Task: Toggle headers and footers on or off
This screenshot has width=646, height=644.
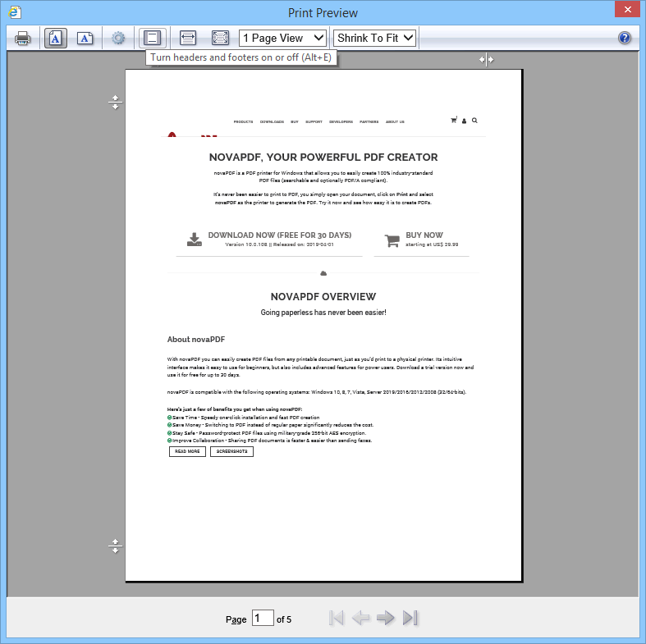Action: pyautogui.click(x=153, y=39)
